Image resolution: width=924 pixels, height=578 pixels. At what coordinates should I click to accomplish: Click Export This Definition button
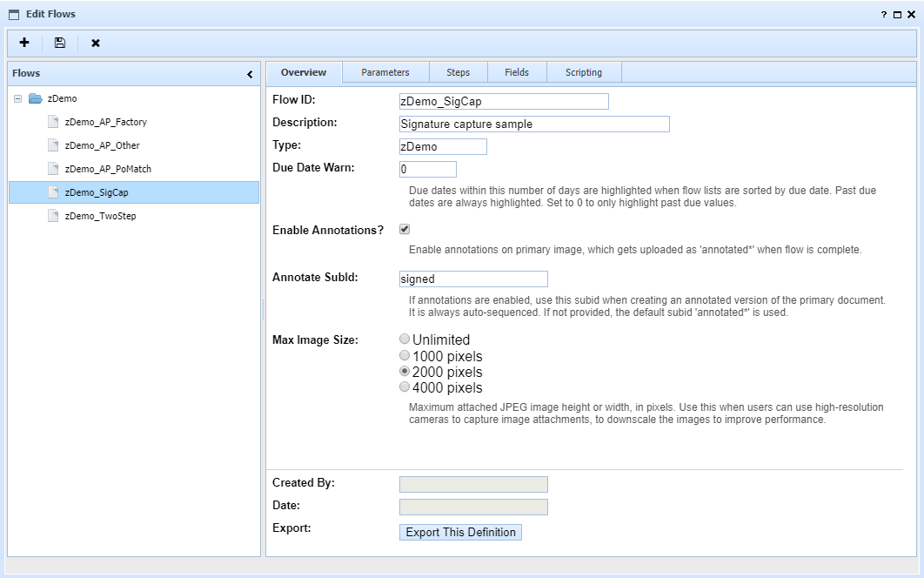(x=460, y=532)
